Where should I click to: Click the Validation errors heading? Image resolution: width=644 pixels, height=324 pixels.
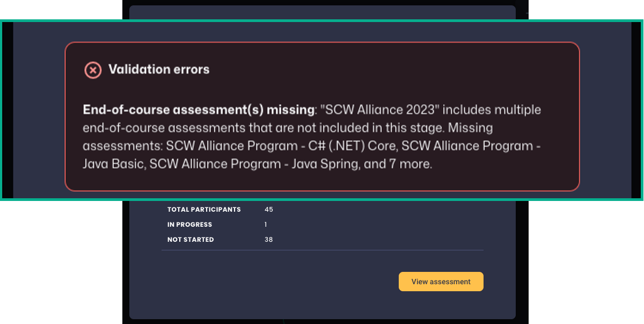point(159,69)
